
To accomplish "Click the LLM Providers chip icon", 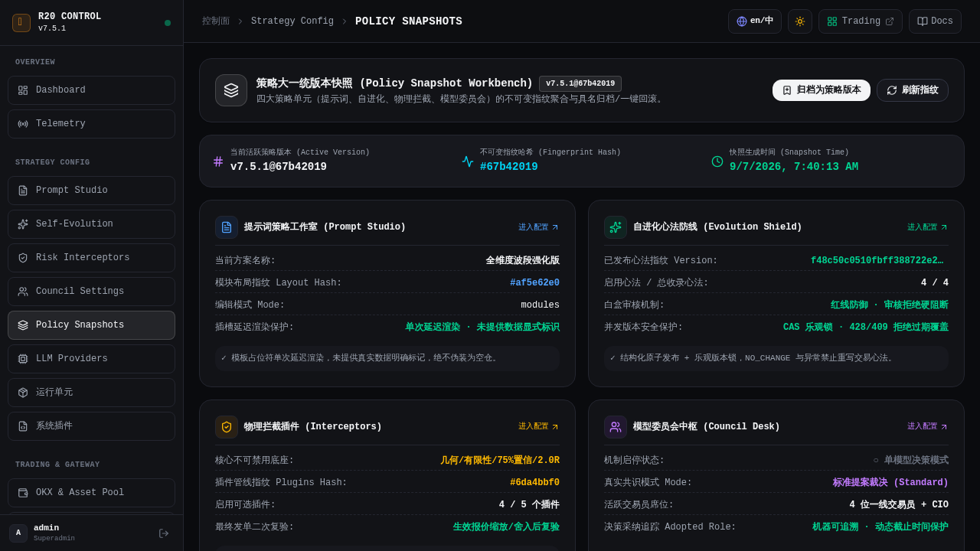I will (x=23, y=359).
